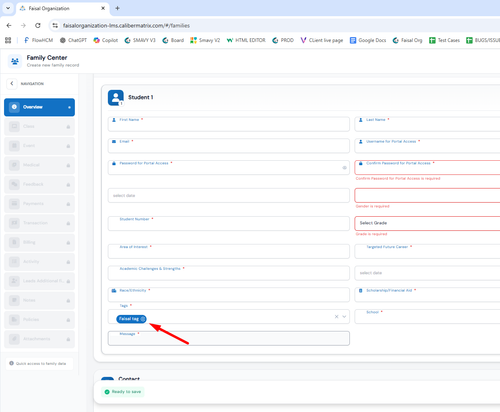
Task: Open the Smavy V2 bookmark
Action: click(x=205, y=40)
